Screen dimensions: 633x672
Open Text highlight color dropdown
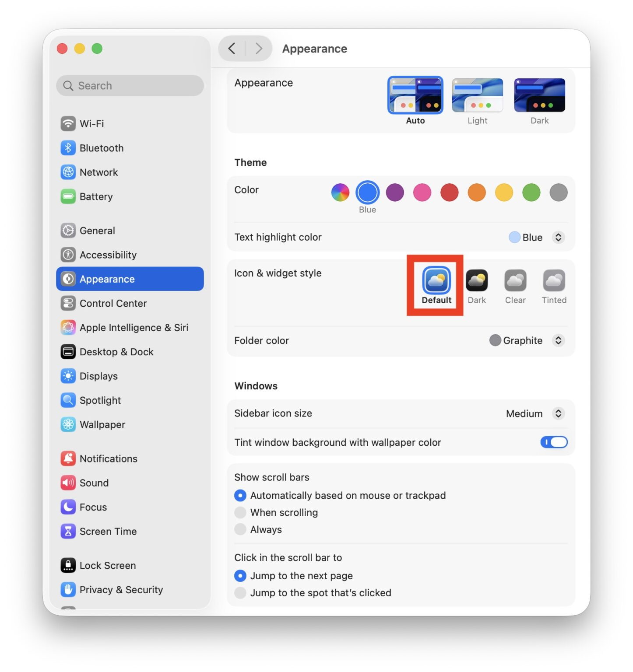click(x=558, y=238)
